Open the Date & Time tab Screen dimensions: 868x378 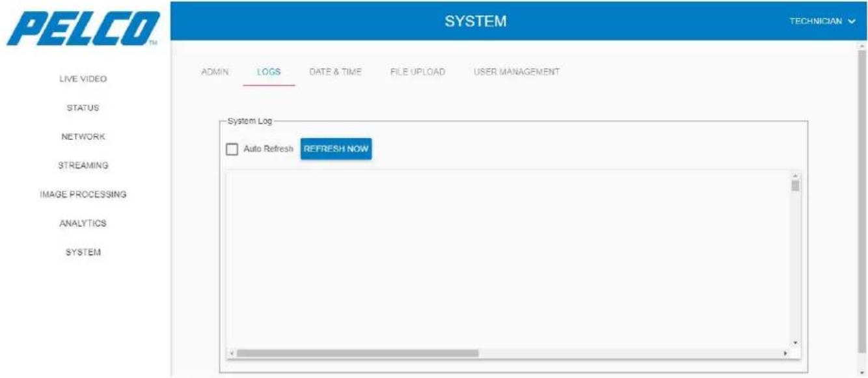335,72
